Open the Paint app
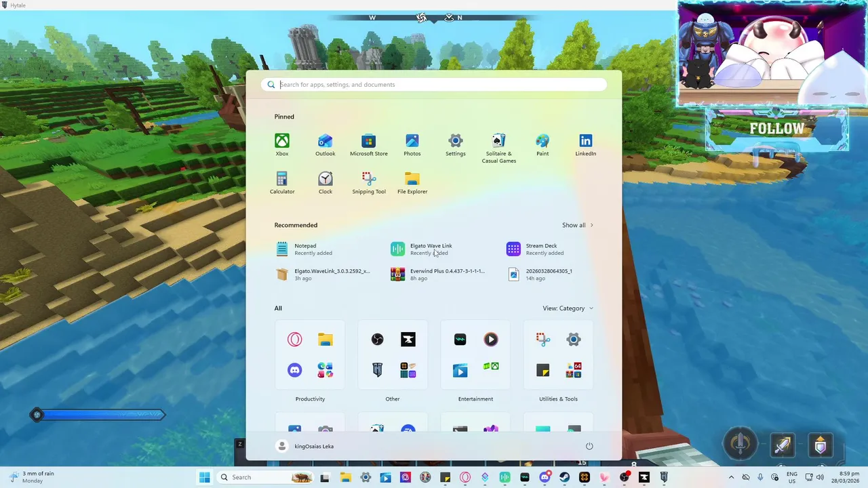 tap(542, 144)
